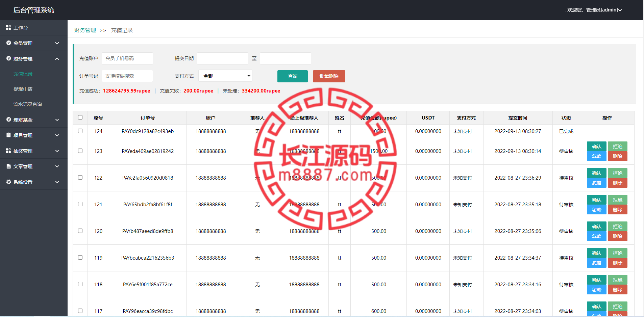Toggle the select-all checkbox in table header

coord(80,117)
